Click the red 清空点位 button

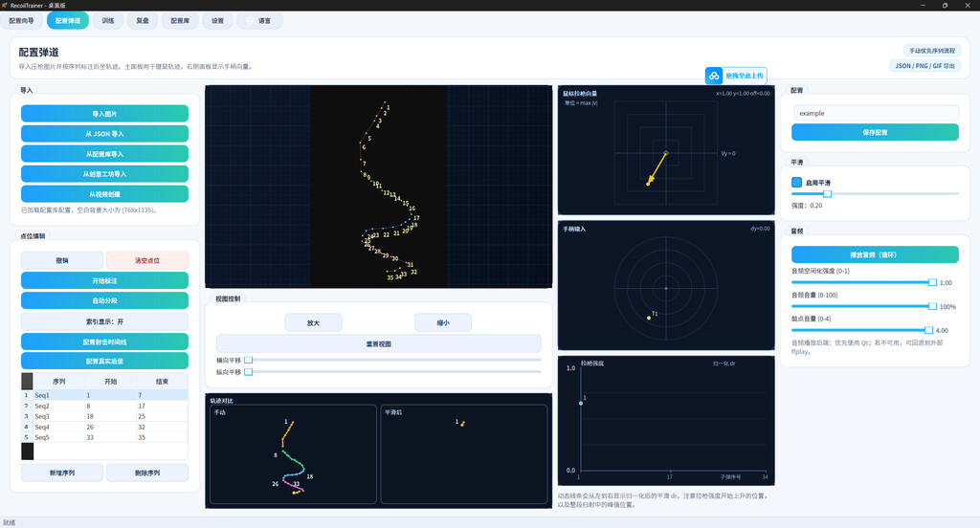[146, 260]
